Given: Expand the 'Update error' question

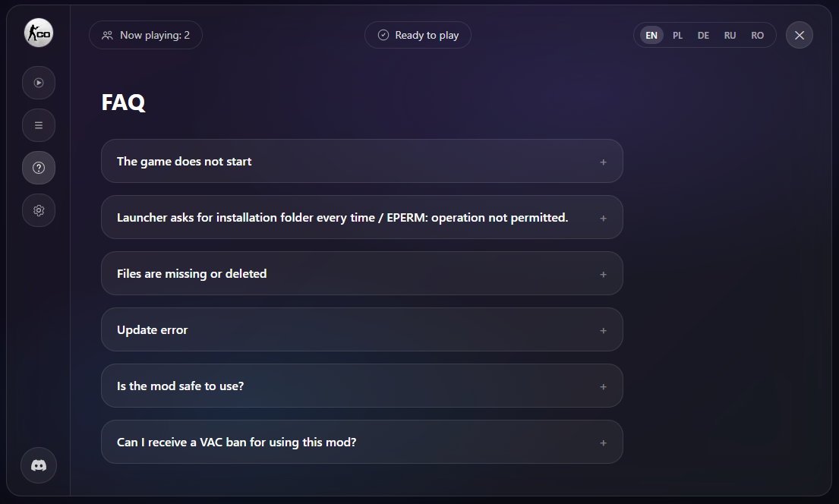Looking at the screenshot, I should (x=361, y=329).
